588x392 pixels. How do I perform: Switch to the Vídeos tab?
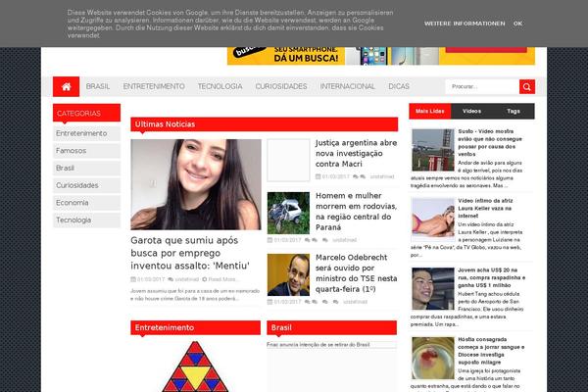(471, 111)
